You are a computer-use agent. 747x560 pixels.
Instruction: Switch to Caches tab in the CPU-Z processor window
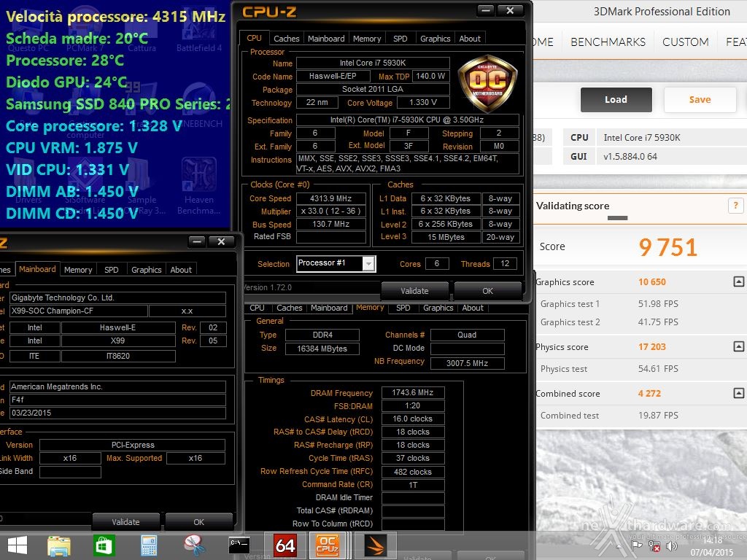tap(286, 39)
